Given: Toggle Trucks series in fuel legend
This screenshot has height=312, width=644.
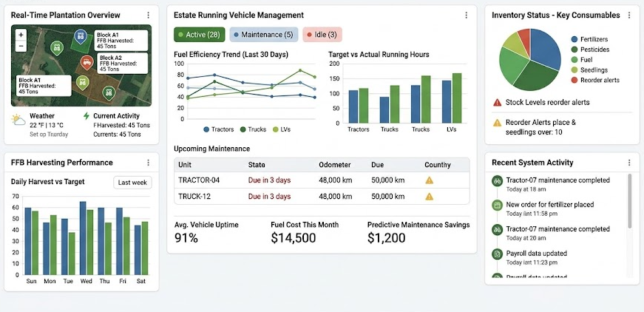Looking at the screenshot, I should tap(254, 129).
